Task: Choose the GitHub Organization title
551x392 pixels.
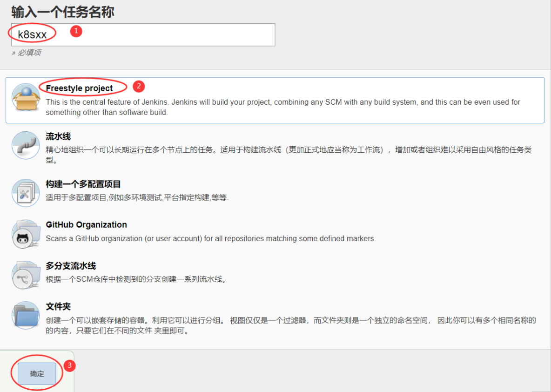Action: pos(87,225)
